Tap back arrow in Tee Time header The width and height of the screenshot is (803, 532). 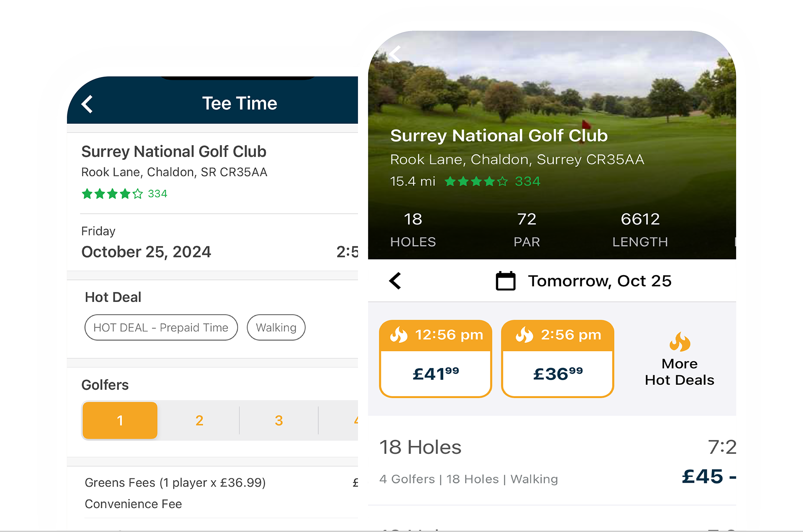pos(87,104)
